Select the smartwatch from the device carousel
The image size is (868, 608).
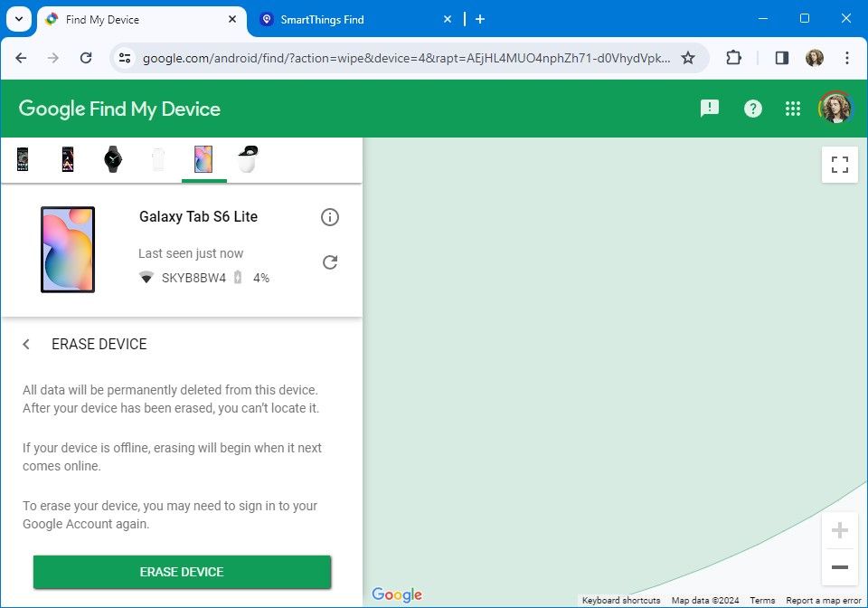tap(112, 157)
